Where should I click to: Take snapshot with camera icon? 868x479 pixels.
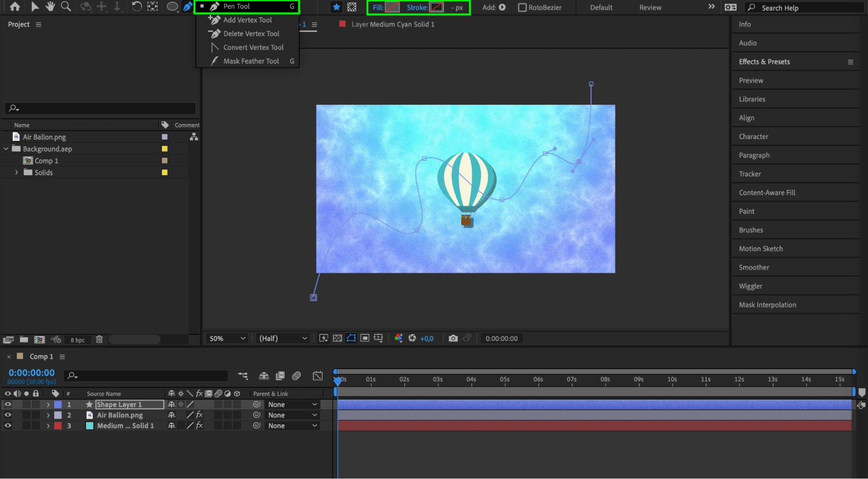click(x=453, y=338)
